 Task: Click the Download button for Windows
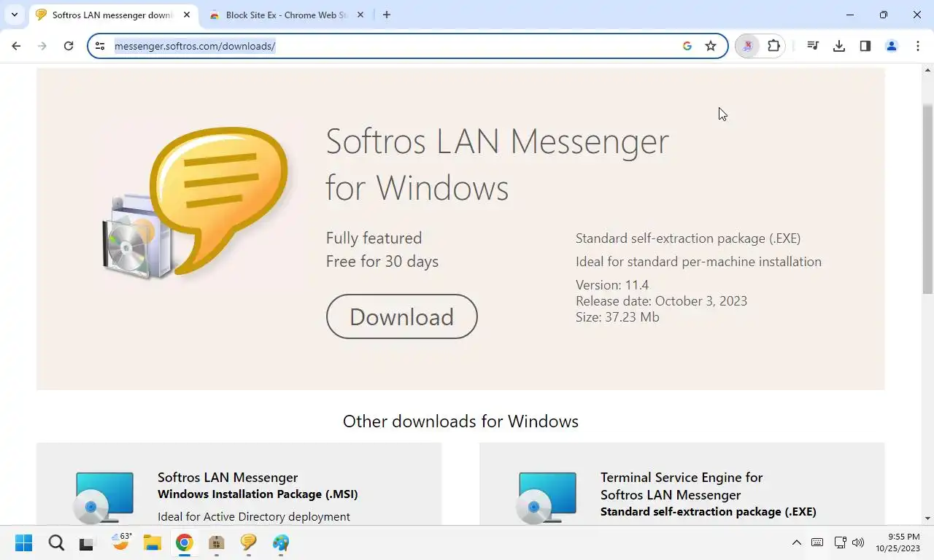[x=402, y=316]
